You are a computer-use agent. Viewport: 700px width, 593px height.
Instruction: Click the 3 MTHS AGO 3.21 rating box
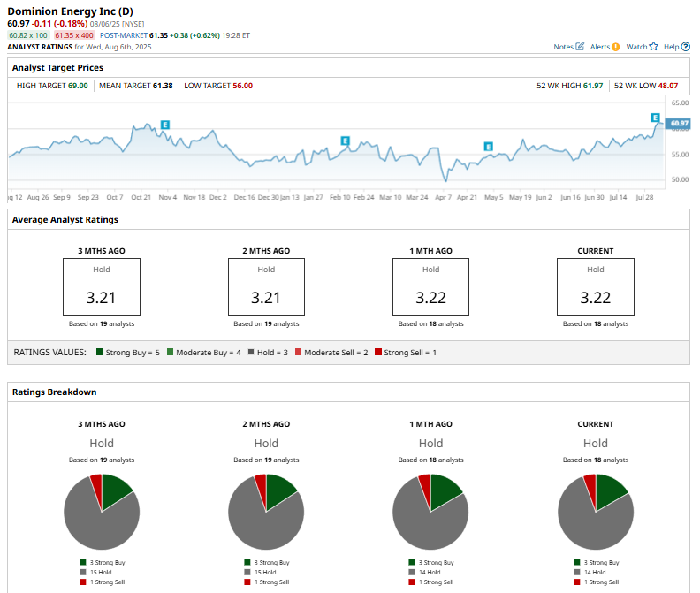tap(102, 286)
